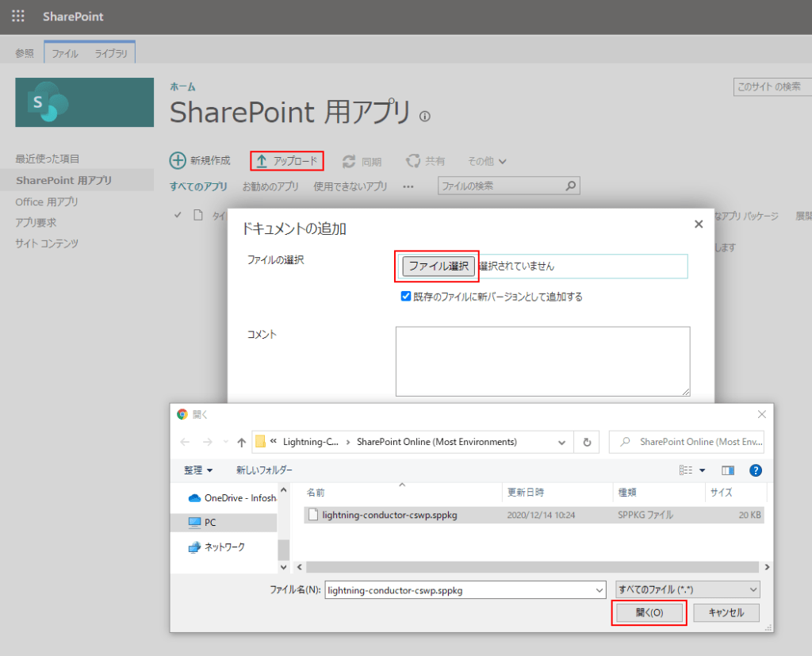Open file dialog help question icon

(x=755, y=470)
